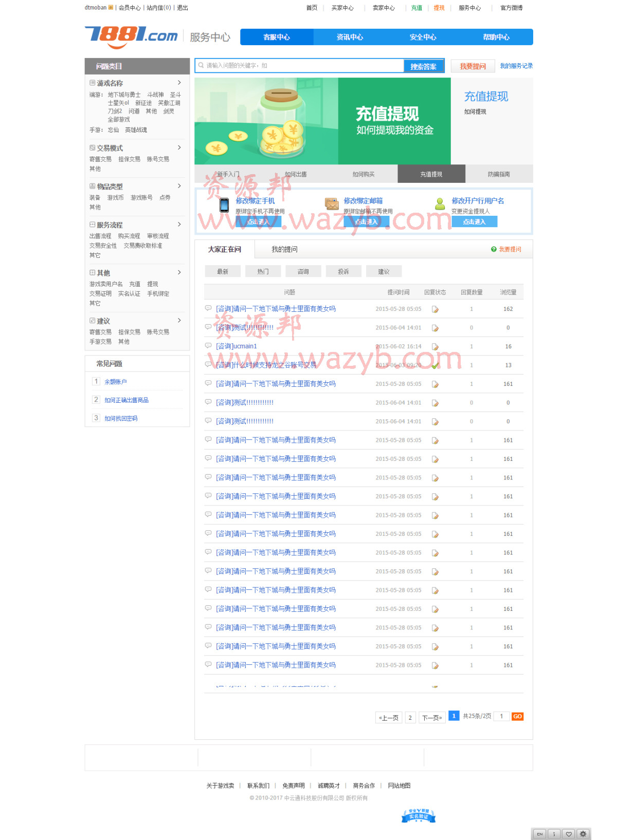Click orange icon next to dtmoban username
Viewport: 617px width, 840px height.
(x=111, y=8)
